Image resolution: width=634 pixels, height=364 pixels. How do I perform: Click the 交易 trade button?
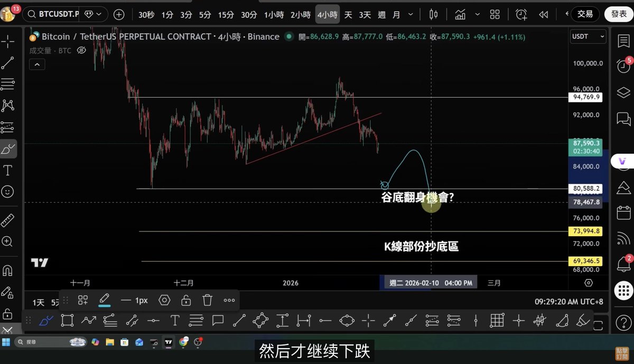pos(585,14)
